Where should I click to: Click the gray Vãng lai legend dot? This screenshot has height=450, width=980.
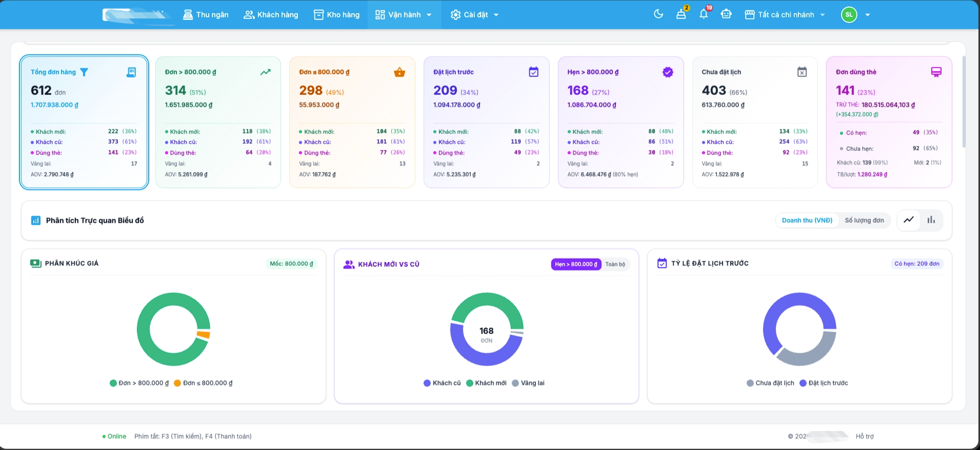coord(515,383)
